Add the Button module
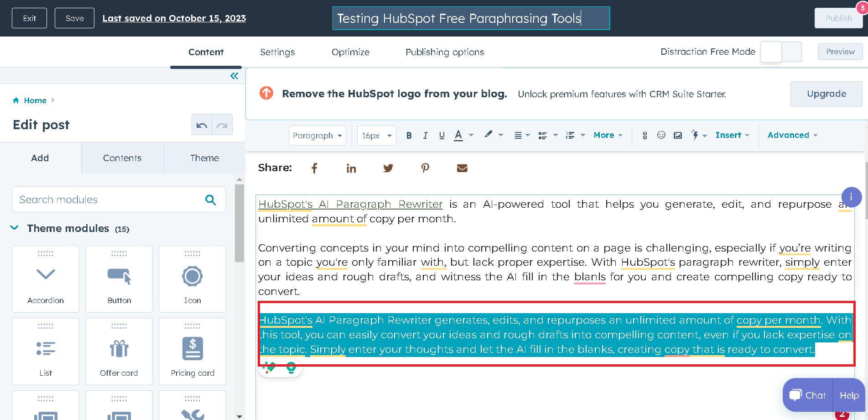This screenshot has height=420, width=868. (119, 279)
